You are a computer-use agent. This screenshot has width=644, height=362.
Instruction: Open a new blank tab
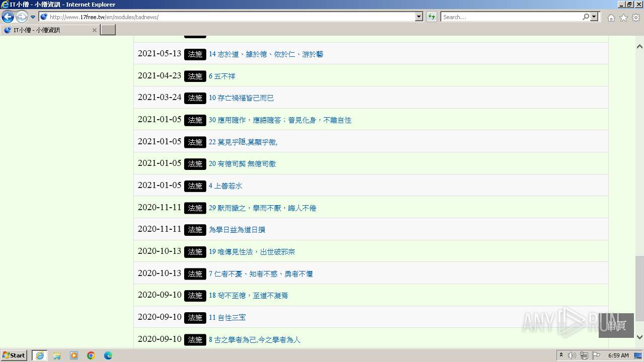(x=108, y=30)
